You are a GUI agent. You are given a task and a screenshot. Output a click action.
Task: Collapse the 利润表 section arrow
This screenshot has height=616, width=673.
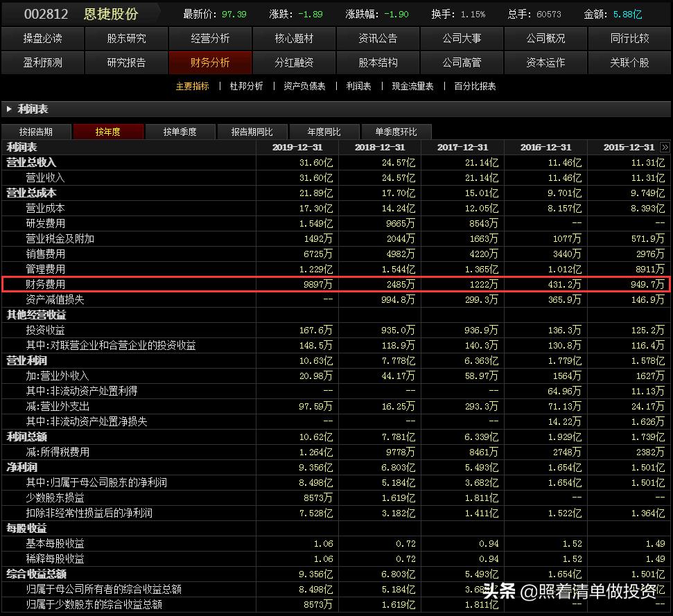(x=9, y=109)
